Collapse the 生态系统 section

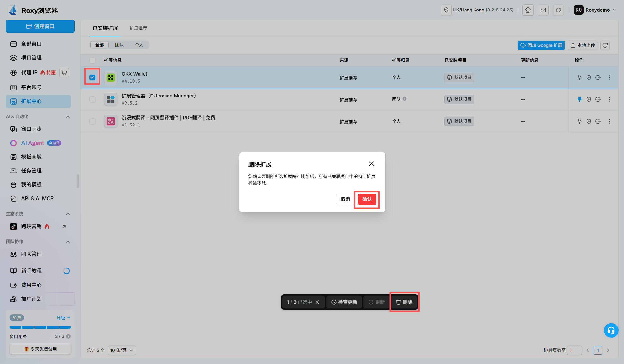[x=68, y=214]
